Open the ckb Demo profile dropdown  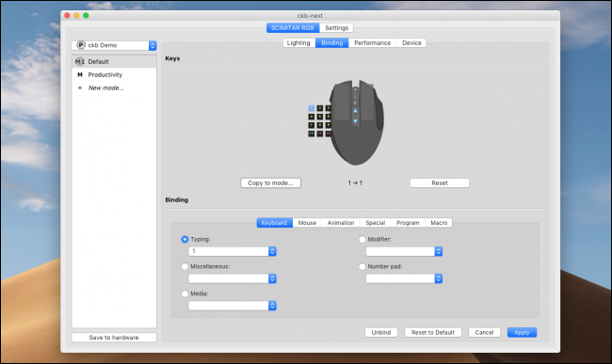coord(114,45)
